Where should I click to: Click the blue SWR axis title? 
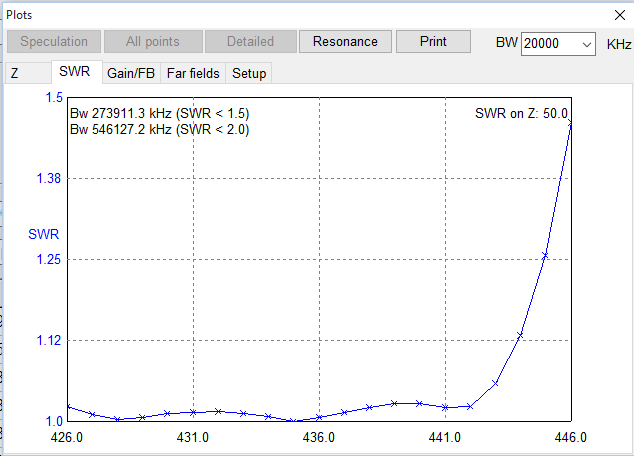point(44,234)
